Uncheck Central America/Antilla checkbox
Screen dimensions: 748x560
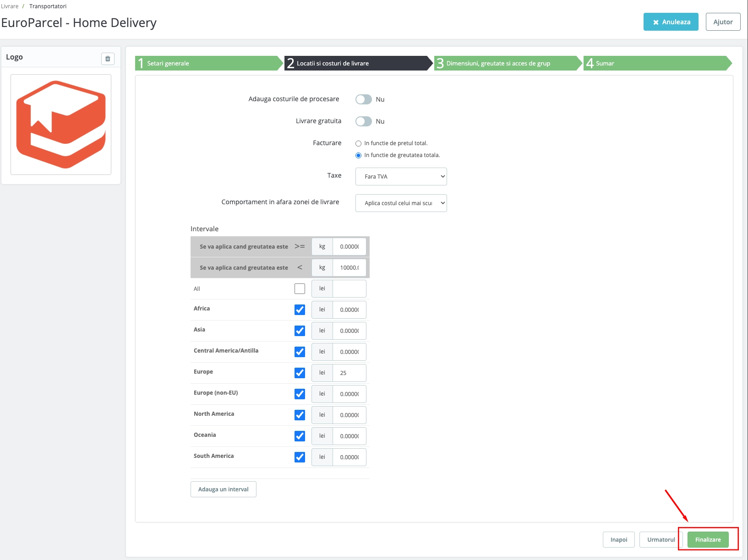[x=300, y=352]
